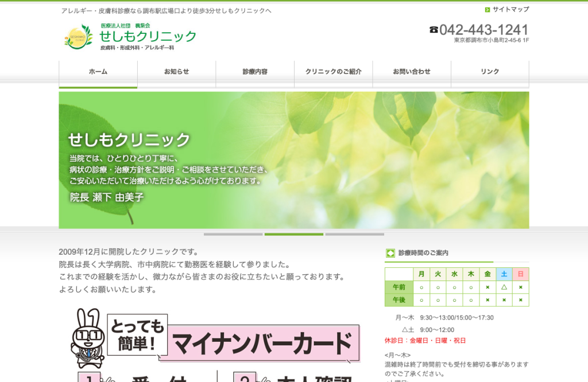588x382 pixels.
Task: Click the 院長 瀬下 由美子 banner text
Action: (107, 197)
